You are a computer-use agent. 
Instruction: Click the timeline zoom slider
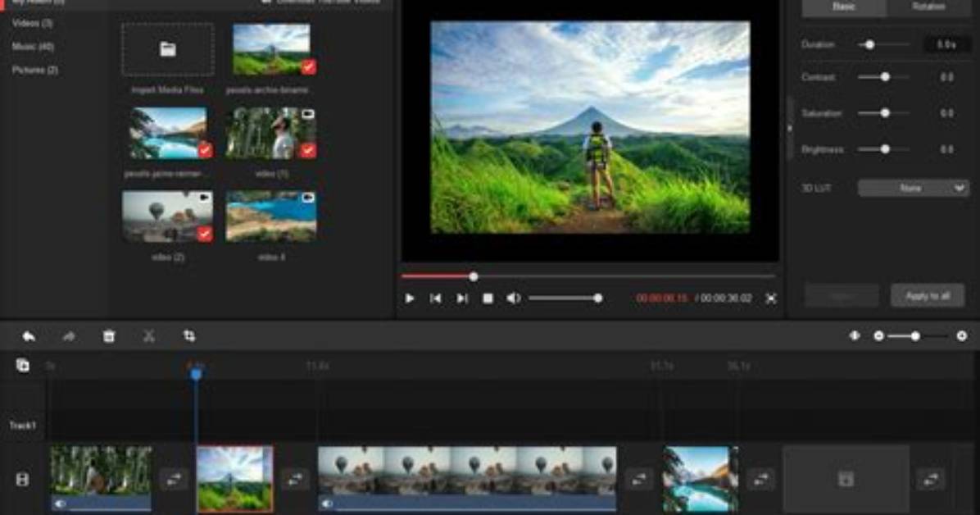click(x=917, y=336)
